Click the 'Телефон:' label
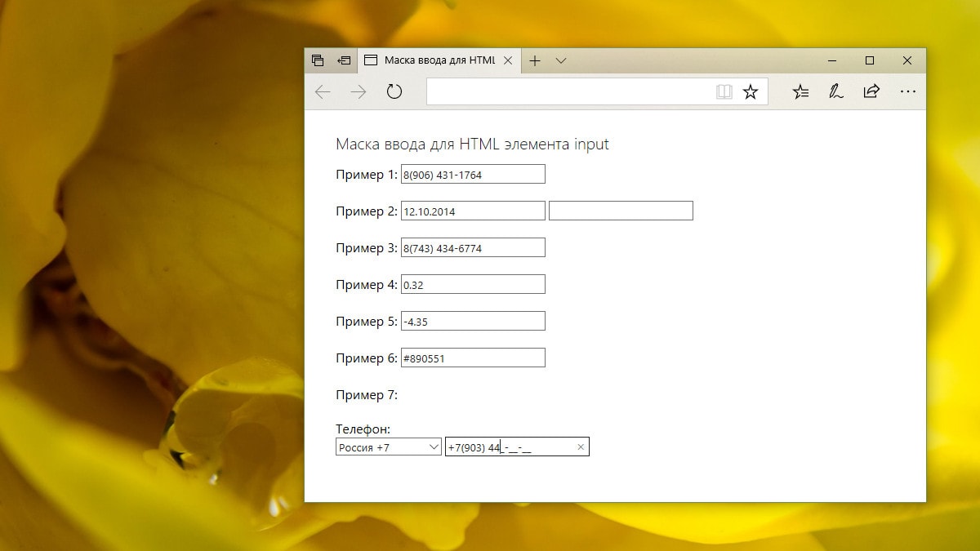This screenshot has height=551, width=980. click(363, 429)
